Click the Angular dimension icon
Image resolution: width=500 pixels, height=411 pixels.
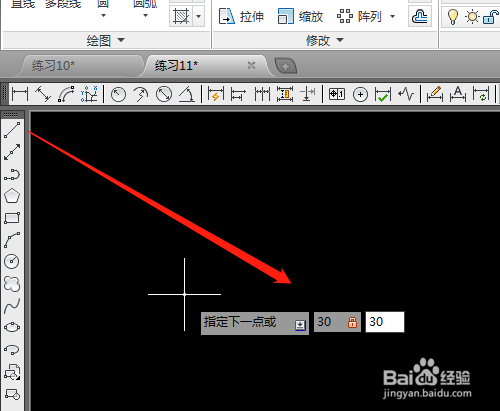[187, 94]
